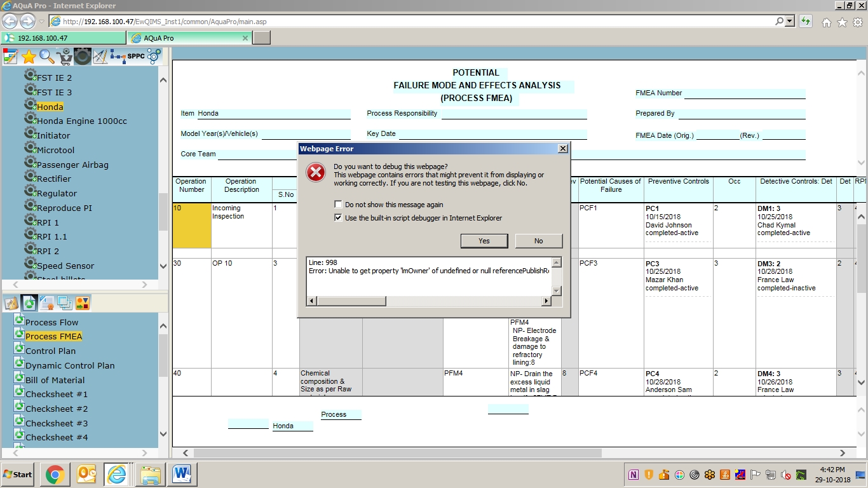Click the Start button

pos(18,475)
